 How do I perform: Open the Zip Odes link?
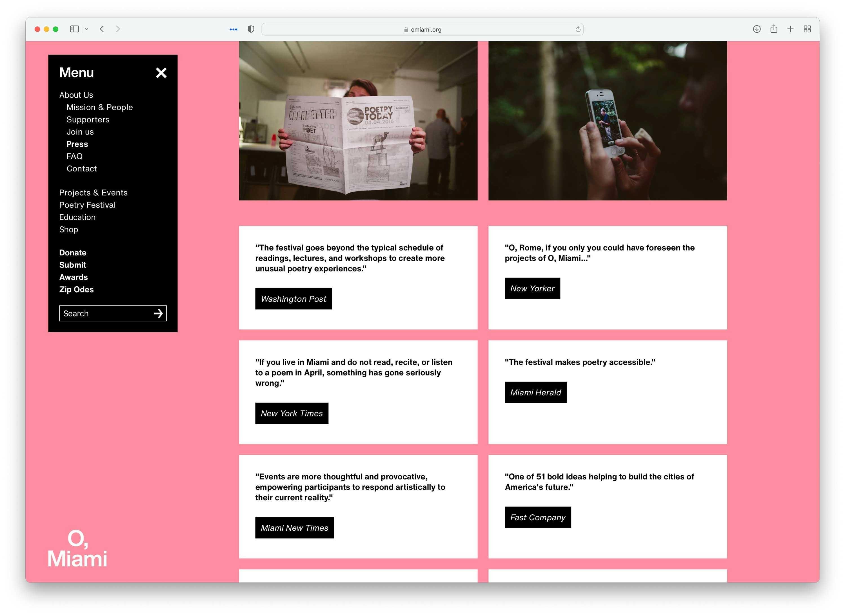tap(76, 290)
